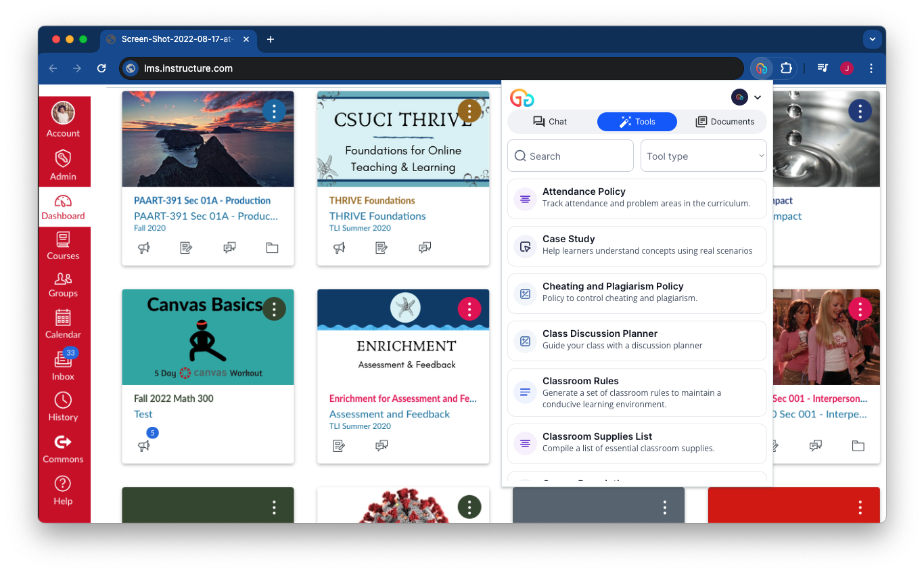The image size is (924, 573).
Task: Open the PAART-391 Sec 01A course link
Action: 206,216
